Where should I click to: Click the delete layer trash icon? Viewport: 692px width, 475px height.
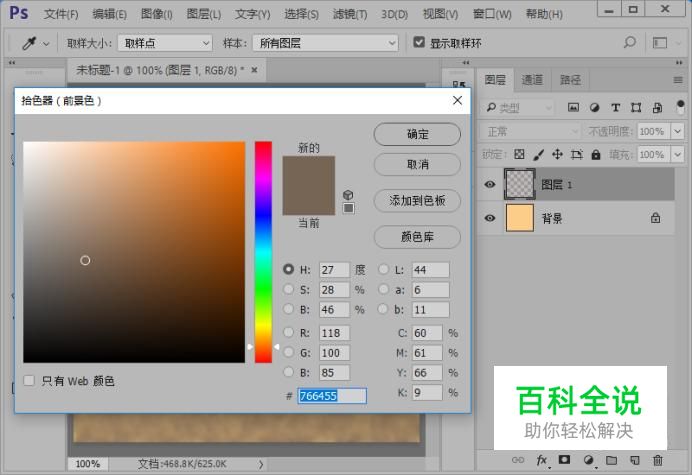point(657,460)
